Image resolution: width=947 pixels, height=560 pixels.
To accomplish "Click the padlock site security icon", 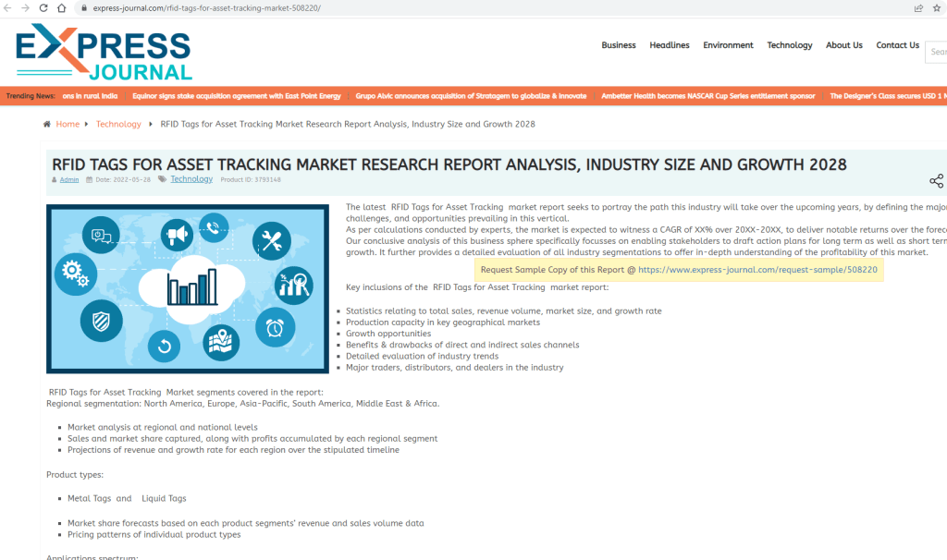I will pos(83,9).
